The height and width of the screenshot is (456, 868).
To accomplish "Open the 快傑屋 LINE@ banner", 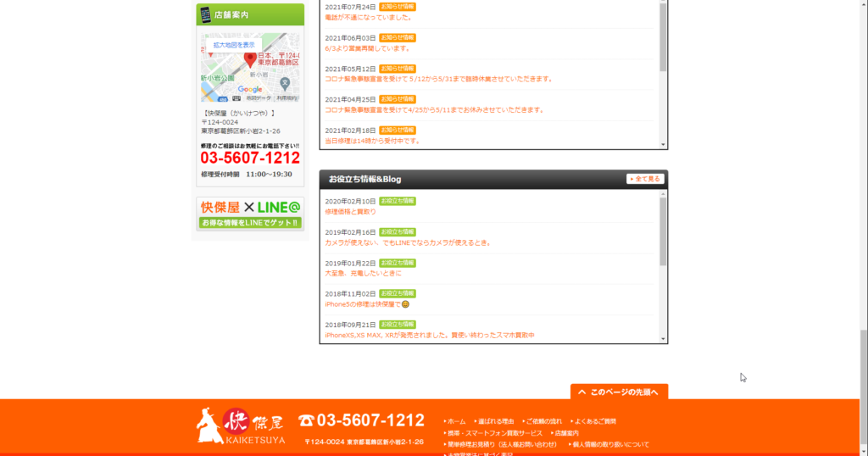I will tap(250, 214).
